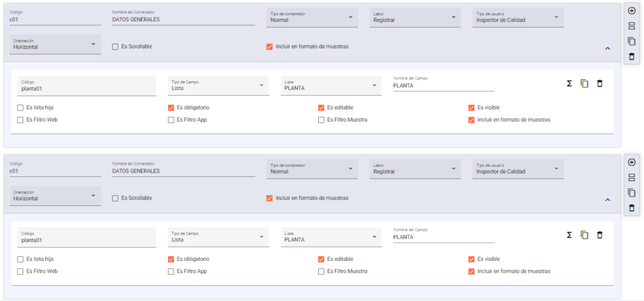Open the Tipo de usuario dropdown in the bottom container

(518, 169)
